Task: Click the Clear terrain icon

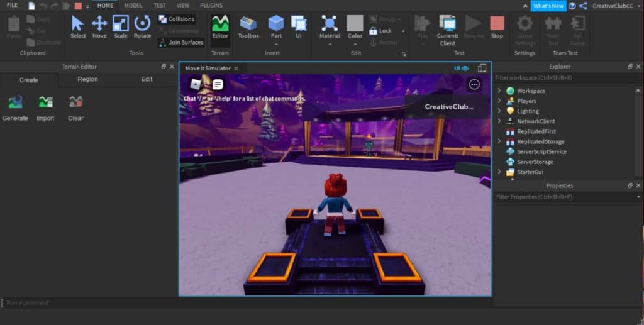Action: point(76,102)
